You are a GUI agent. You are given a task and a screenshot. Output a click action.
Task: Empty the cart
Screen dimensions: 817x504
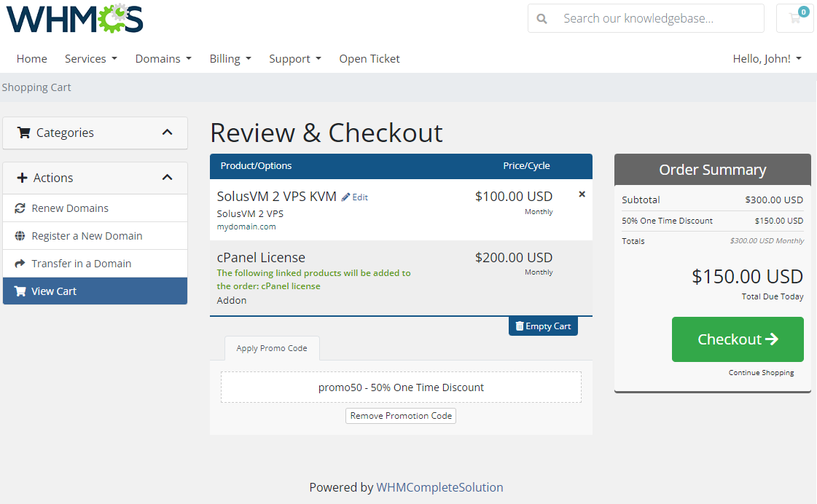click(x=543, y=326)
